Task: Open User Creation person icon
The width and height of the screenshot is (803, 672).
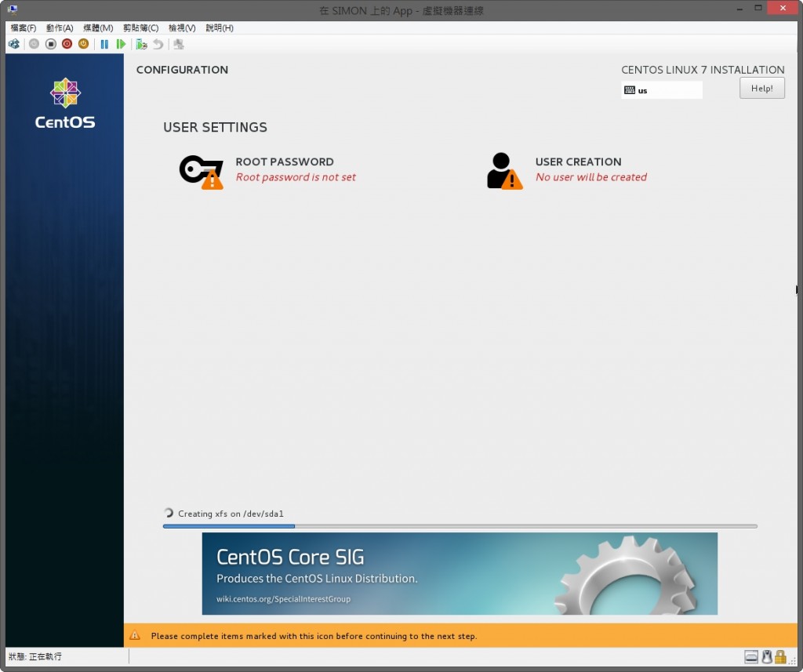Action: pos(504,171)
